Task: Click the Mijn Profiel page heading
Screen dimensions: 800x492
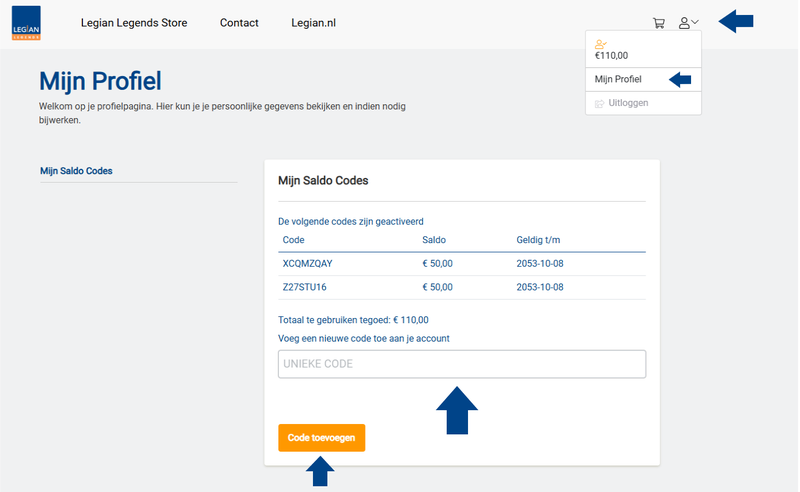Action: tap(101, 81)
